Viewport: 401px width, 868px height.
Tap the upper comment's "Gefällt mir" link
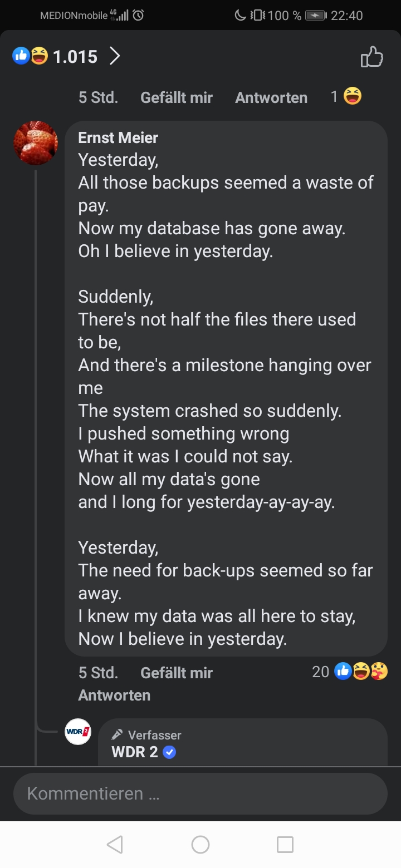177,97
